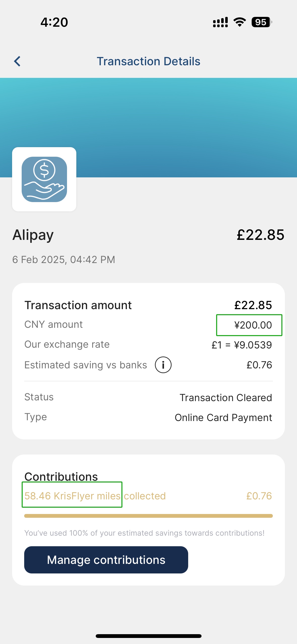Tap the back chevron arrow
Screen dimensions: 297x644
click(17, 61)
